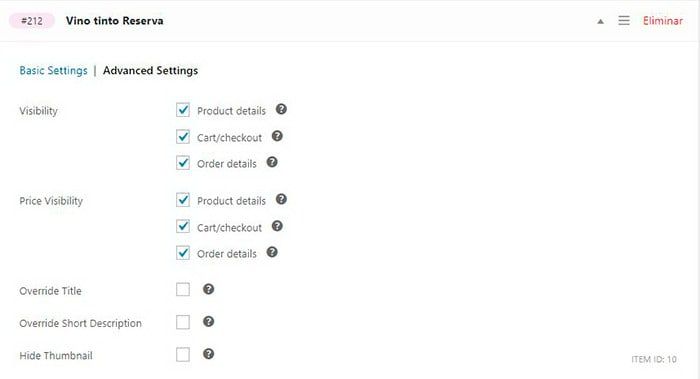Tick the Override Short Description checkbox

tap(183, 322)
